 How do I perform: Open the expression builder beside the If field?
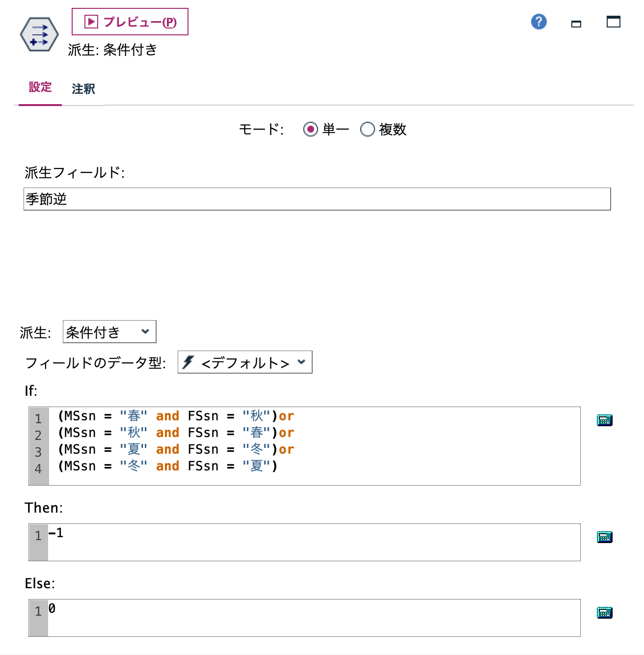(x=604, y=420)
